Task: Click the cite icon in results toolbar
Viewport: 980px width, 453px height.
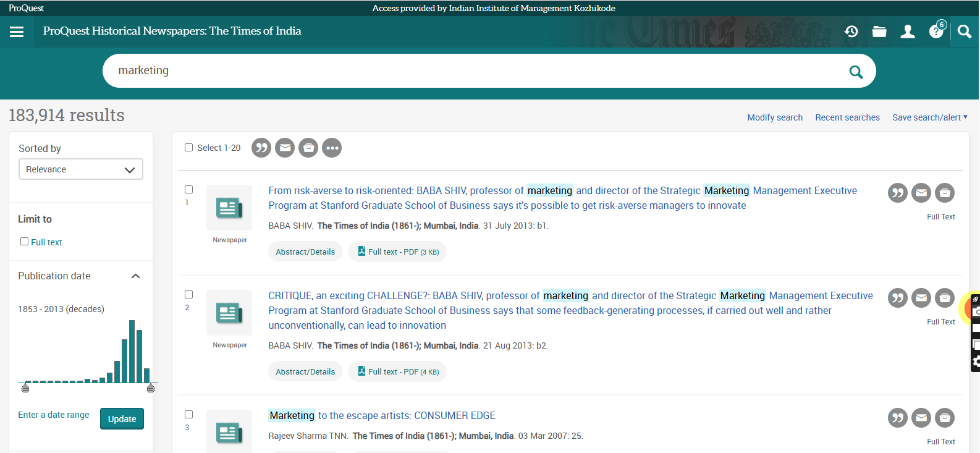Action: pyautogui.click(x=261, y=148)
